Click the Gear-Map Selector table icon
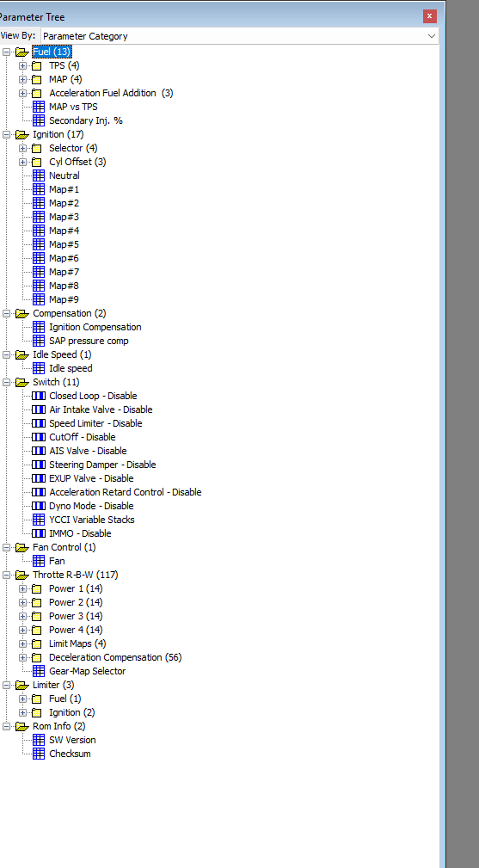The height and width of the screenshot is (868, 479). click(x=39, y=672)
